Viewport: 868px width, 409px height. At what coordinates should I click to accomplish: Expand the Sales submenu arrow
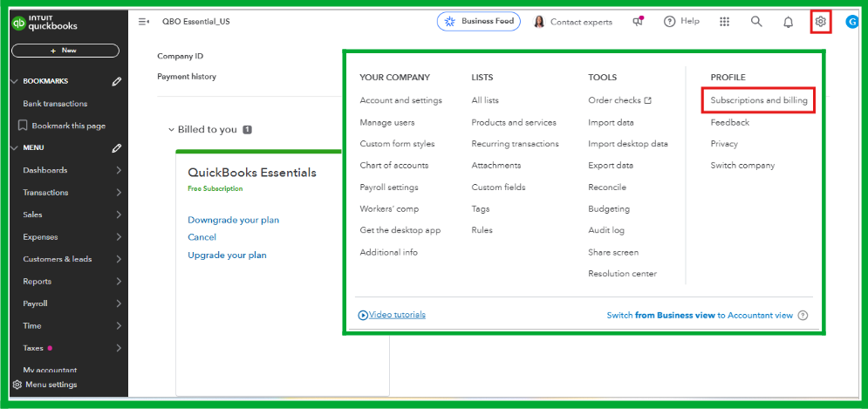point(119,215)
